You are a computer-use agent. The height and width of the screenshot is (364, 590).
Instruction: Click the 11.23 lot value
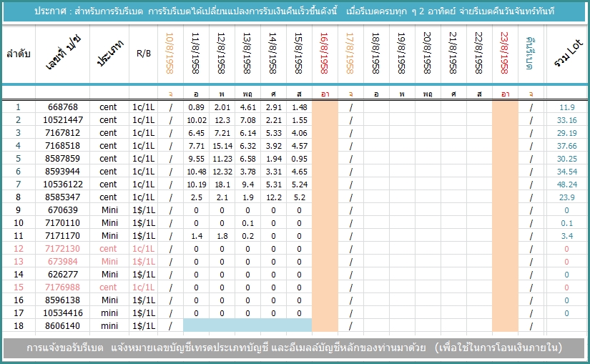[x=222, y=159]
